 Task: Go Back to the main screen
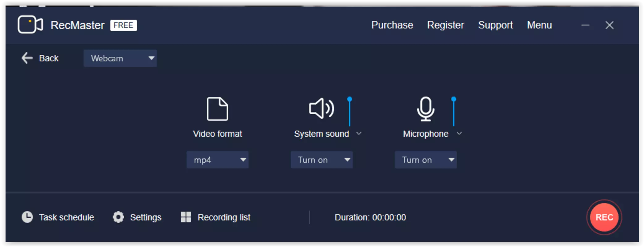(49, 58)
